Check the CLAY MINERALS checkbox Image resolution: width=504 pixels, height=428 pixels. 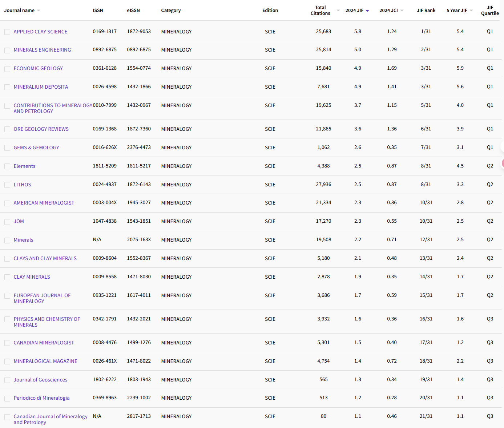click(x=7, y=277)
